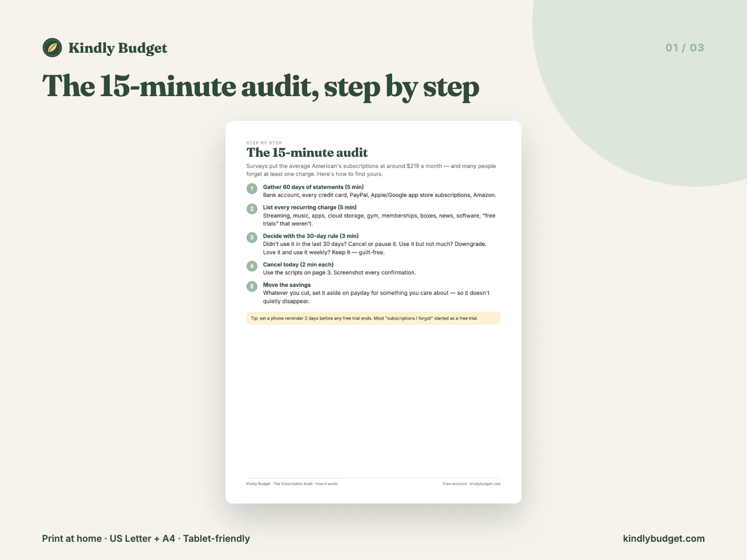Click the intro paragraph about $219 a month

coord(371,170)
